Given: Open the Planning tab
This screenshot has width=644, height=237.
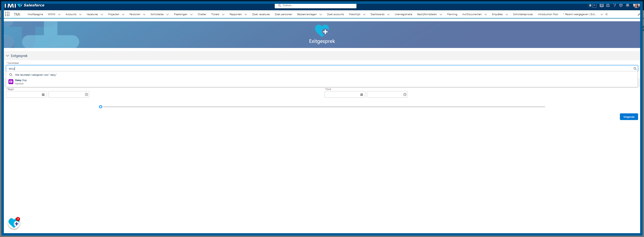Looking at the screenshot, I should pos(452,14).
